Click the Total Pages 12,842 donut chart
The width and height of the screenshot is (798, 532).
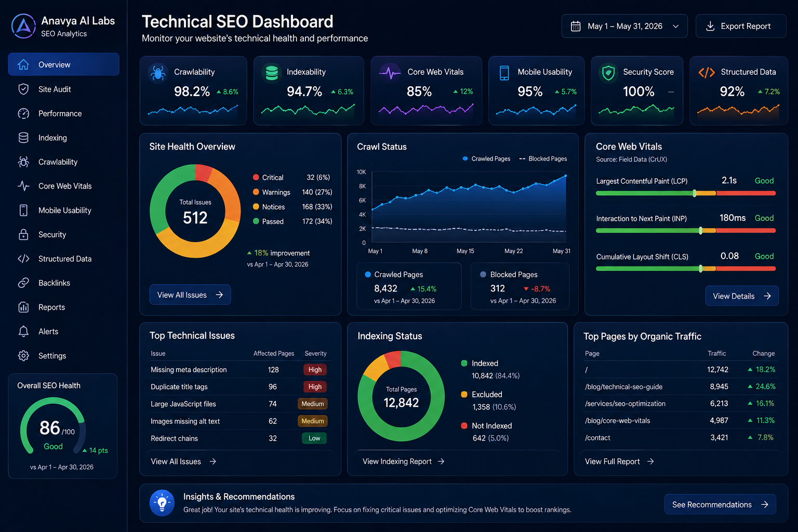[x=401, y=396]
